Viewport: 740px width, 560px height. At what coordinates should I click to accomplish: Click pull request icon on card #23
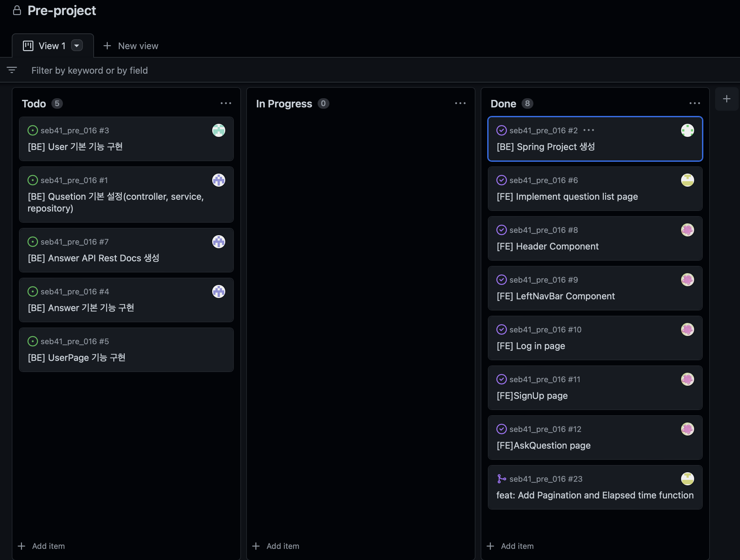point(501,479)
